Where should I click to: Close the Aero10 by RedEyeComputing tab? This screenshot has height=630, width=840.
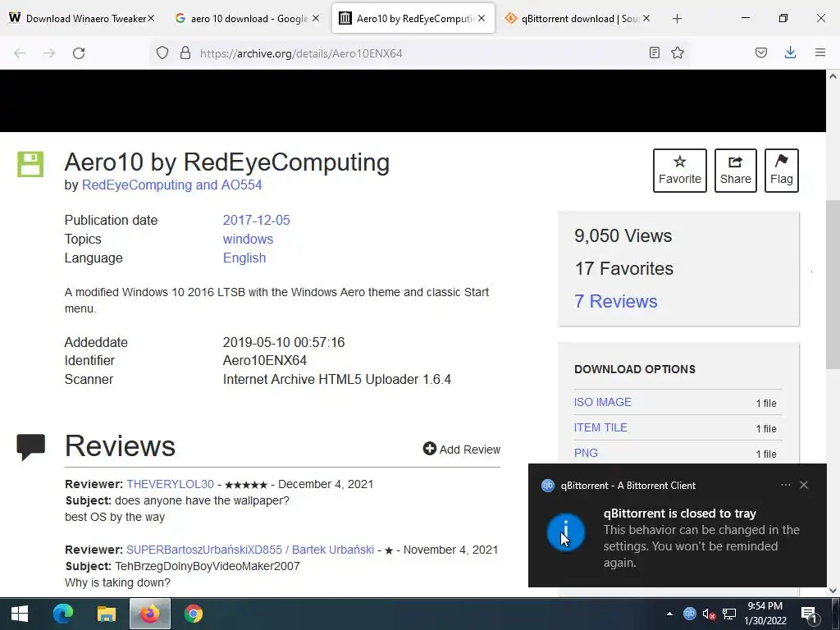482,18
